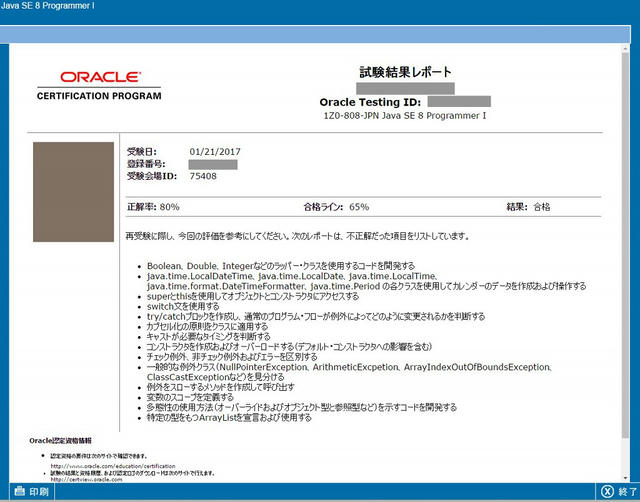The width and height of the screenshot is (640, 502).
Task: Click the Oracle Testing ID label
Action: pos(370,102)
